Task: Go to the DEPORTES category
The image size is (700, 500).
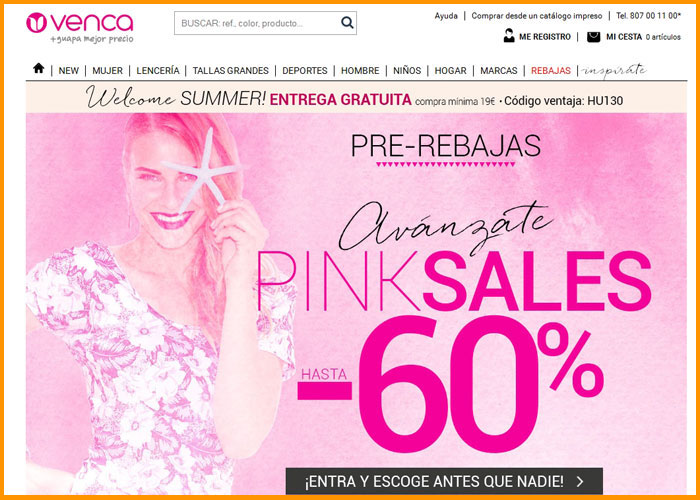Action: (305, 71)
